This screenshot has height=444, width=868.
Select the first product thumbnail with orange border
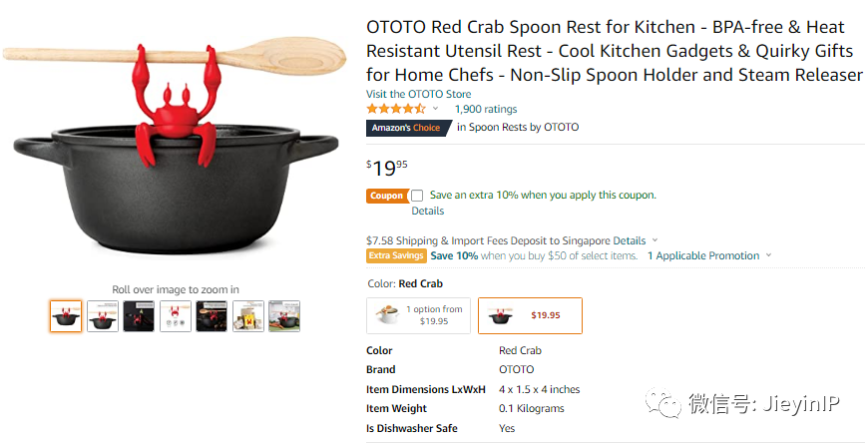click(x=66, y=316)
